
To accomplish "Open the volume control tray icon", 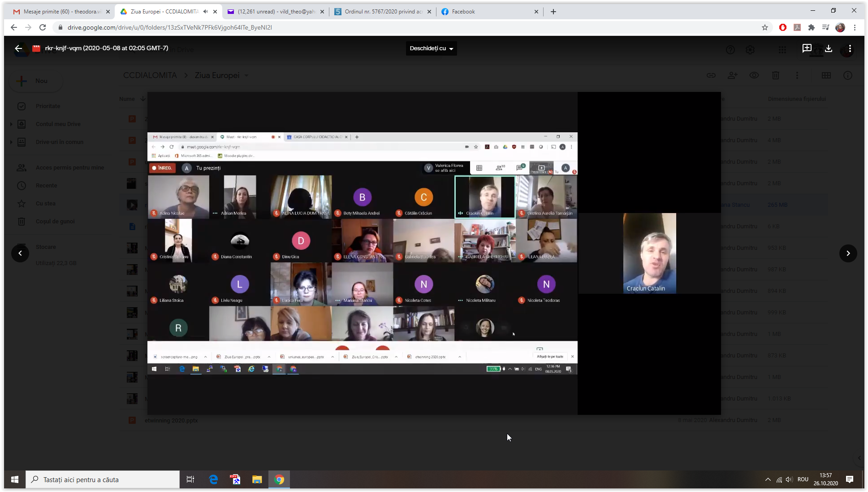I will pyautogui.click(x=790, y=479).
